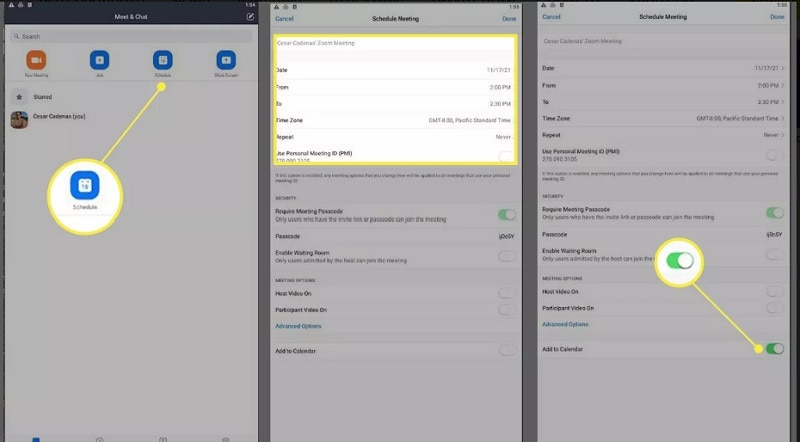Open Advanced Options in middle screen

pos(298,326)
